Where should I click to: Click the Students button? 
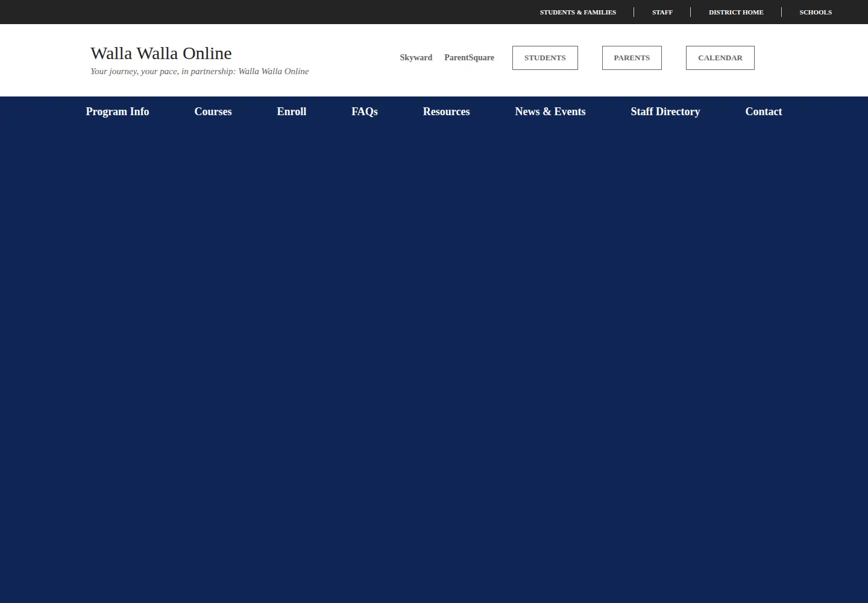pyautogui.click(x=545, y=58)
